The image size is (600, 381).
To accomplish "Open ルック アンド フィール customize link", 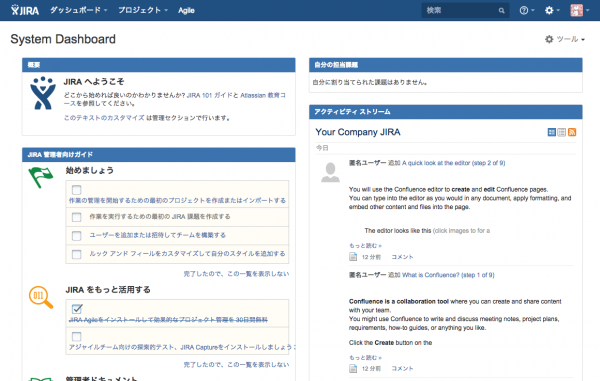I will 187,254.
